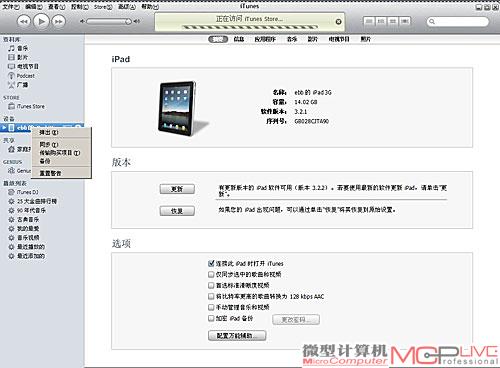Image resolution: width=500 pixels, height=368 pixels.
Task: Open the 文件 (File) menu
Action: coord(11,7)
